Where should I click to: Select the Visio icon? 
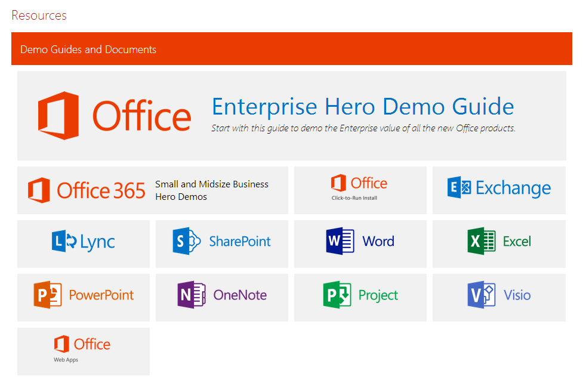[x=482, y=295]
